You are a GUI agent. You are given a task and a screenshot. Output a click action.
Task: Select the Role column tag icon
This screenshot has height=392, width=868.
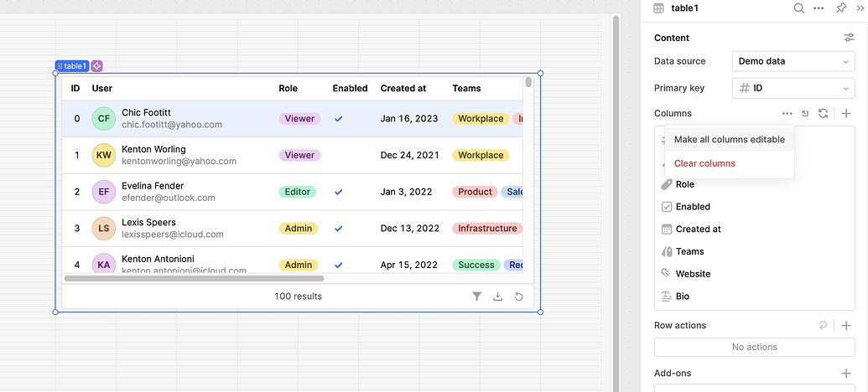click(x=667, y=184)
